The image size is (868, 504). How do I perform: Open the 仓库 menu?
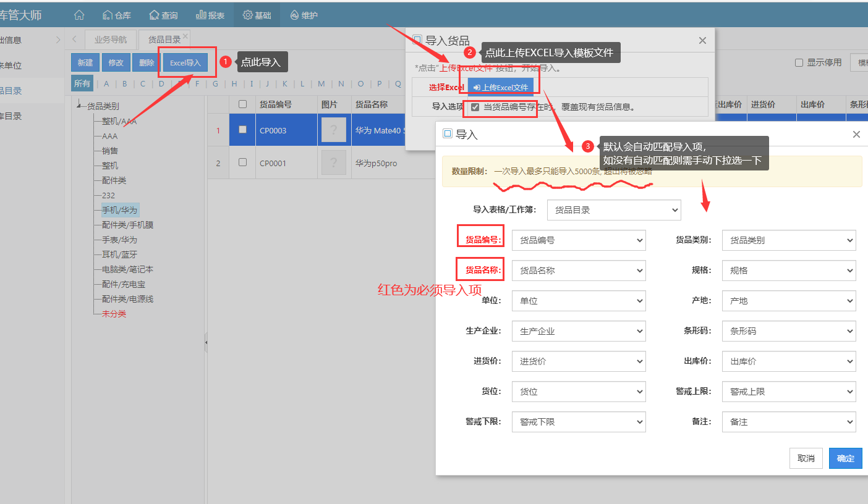pos(117,15)
